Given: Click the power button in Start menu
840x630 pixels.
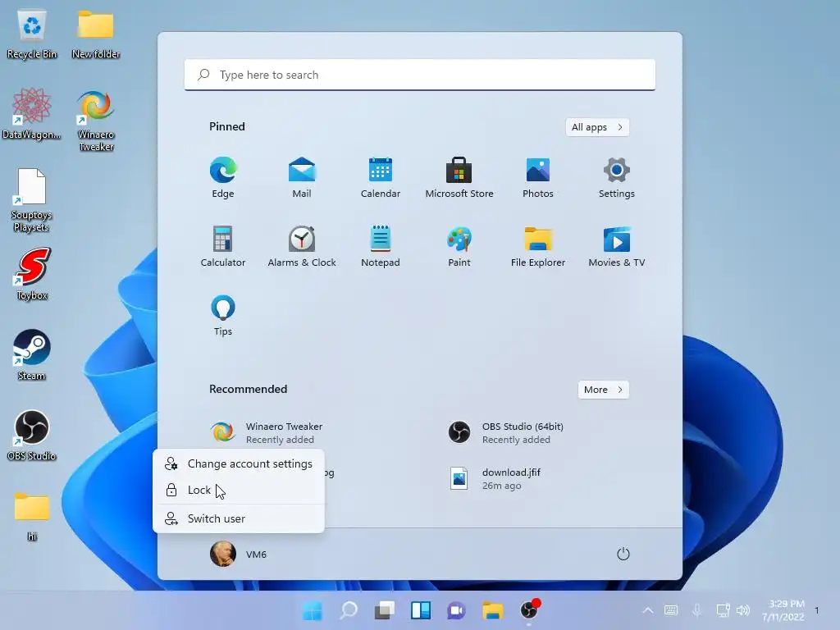Looking at the screenshot, I should tap(623, 554).
